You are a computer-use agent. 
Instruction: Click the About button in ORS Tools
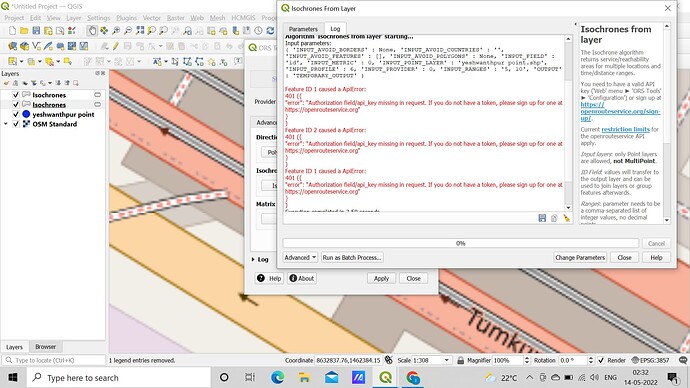[302, 278]
